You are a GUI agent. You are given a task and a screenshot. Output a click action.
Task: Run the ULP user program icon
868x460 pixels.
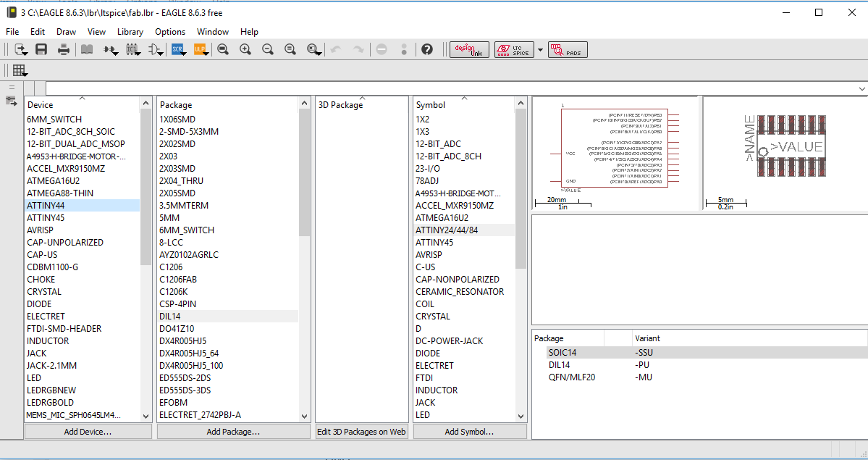(200, 49)
